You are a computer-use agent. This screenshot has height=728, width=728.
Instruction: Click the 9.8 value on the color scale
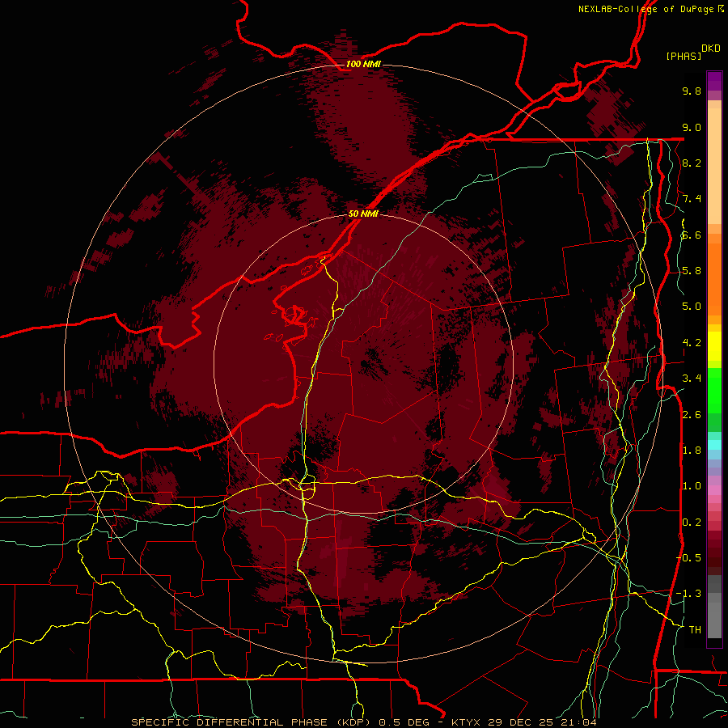click(692, 91)
